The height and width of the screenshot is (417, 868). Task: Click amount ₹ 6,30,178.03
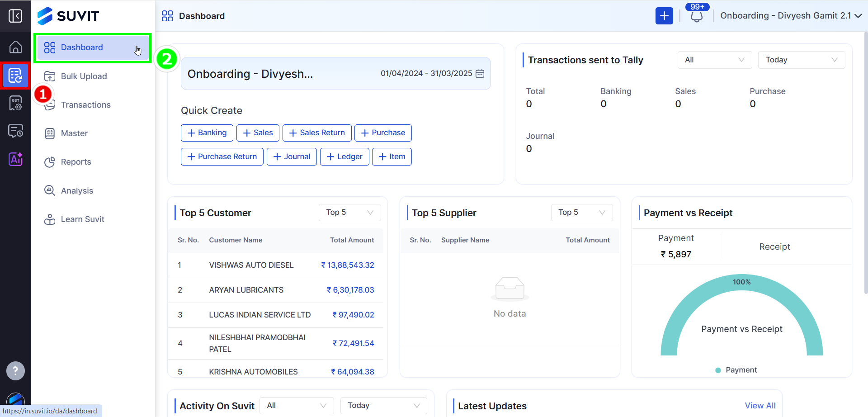(x=350, y=290)
